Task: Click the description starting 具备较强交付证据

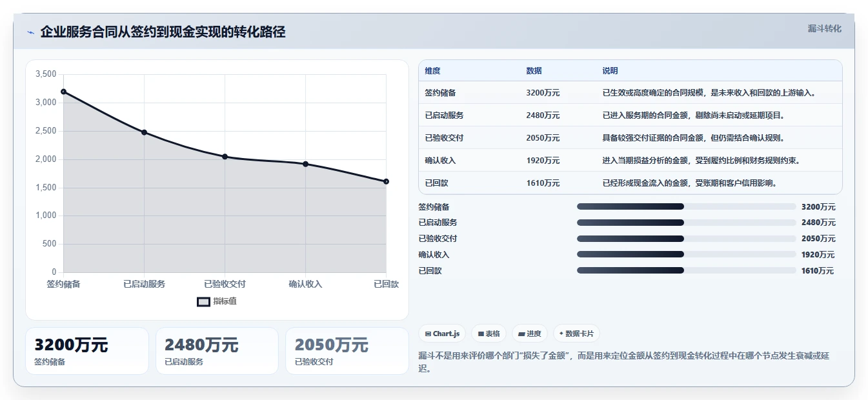Action: (693, 138)
